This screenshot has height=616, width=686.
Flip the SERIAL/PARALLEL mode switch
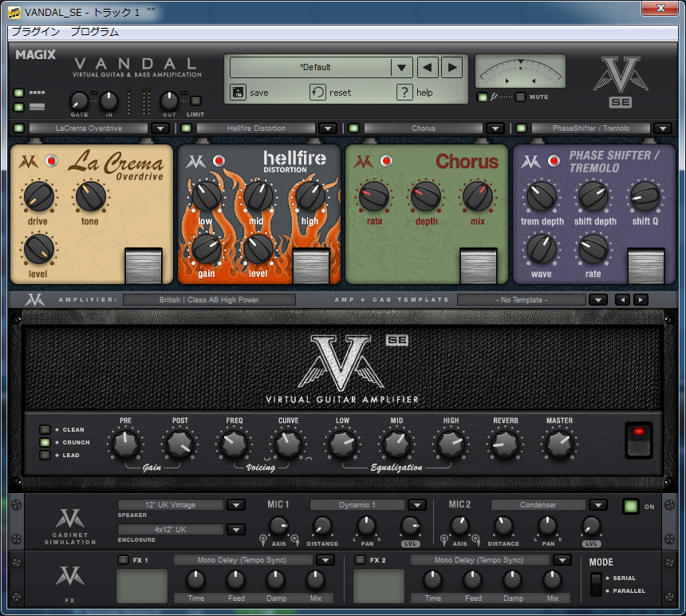click(x=596, y=585)
